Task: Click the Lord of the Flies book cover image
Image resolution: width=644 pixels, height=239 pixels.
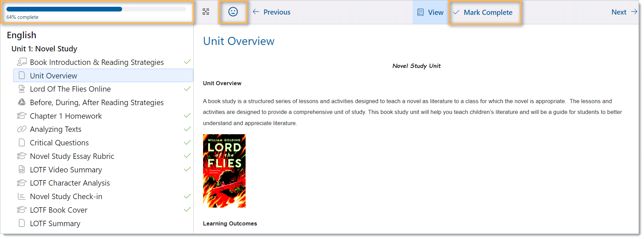Action: pyautogui.click(x=224, y=171)
